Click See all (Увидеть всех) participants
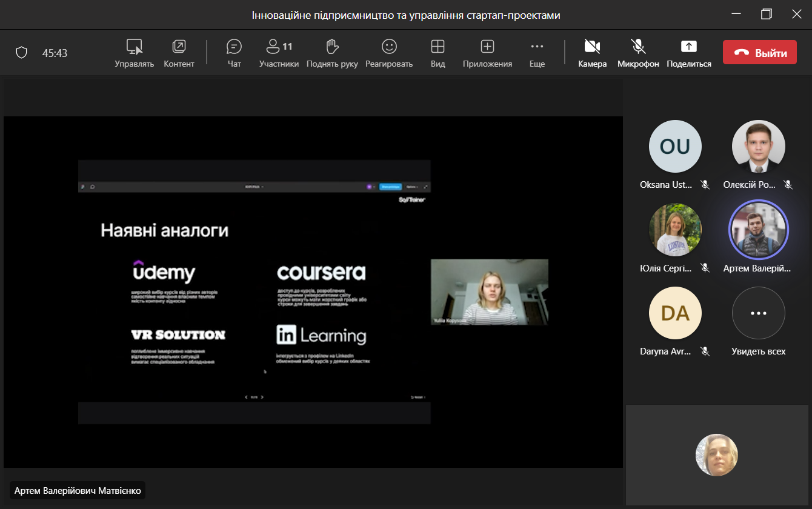Viewport: 812px width, 509px height. 758,313
